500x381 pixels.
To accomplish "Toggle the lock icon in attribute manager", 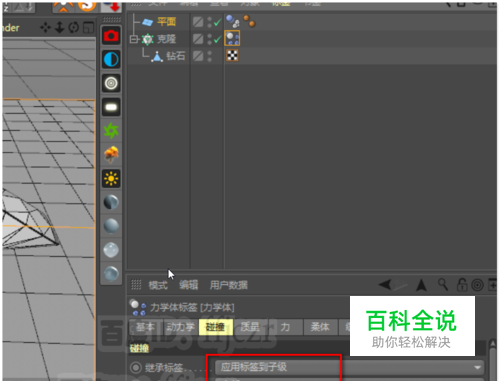I will tap(462, 285).
